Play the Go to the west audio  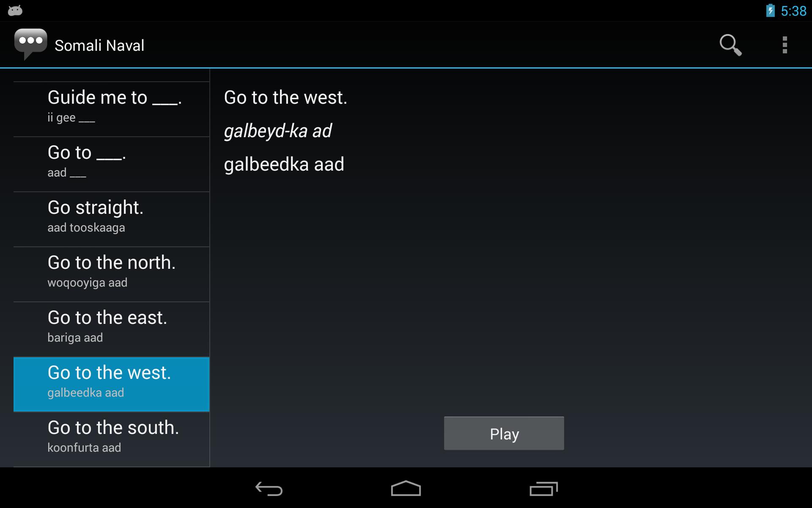[x=504, y=433]
